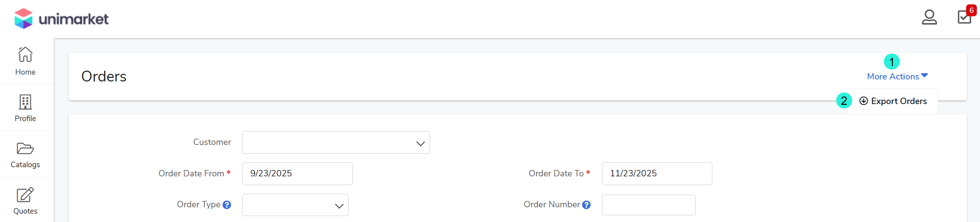Click the Customer field label
This screenshot has height=222, width=980.
pyautogui.click(x=212, y=142)
